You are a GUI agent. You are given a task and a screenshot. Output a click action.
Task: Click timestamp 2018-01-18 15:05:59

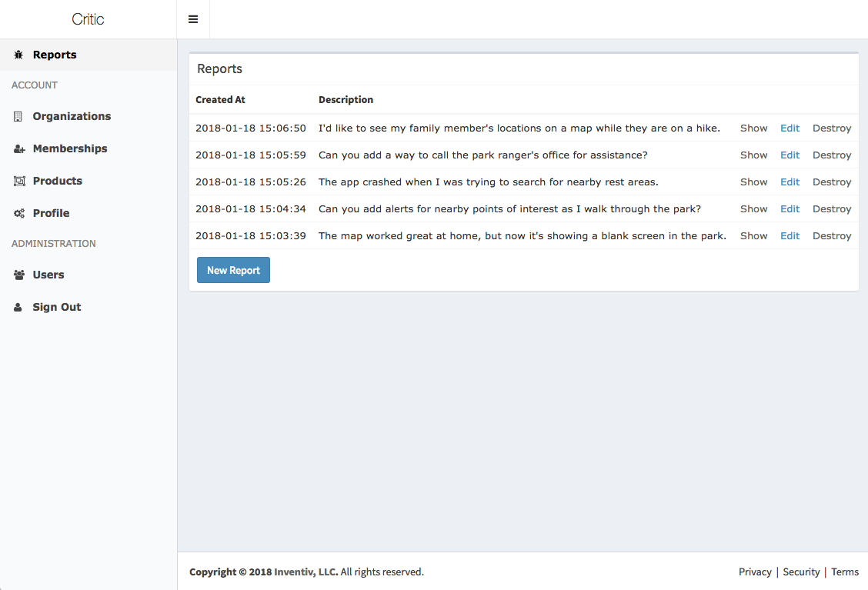coord(251,155)
